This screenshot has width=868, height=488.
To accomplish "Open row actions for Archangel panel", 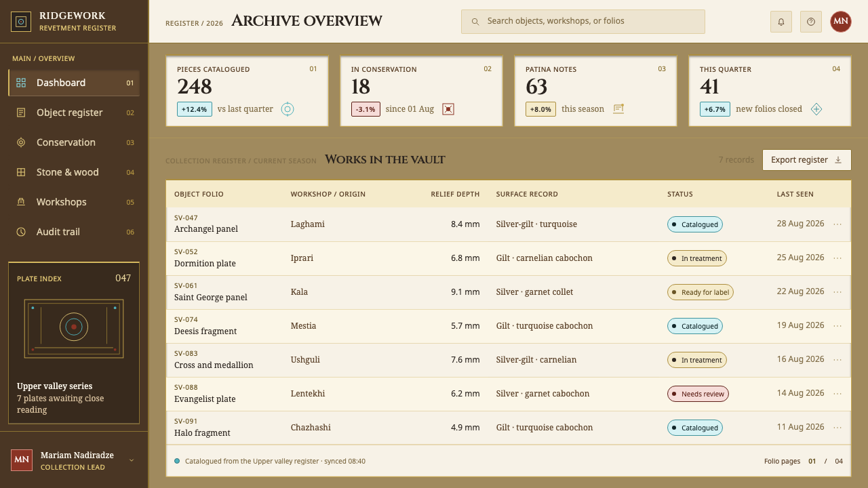I will [x=837, y=224].
